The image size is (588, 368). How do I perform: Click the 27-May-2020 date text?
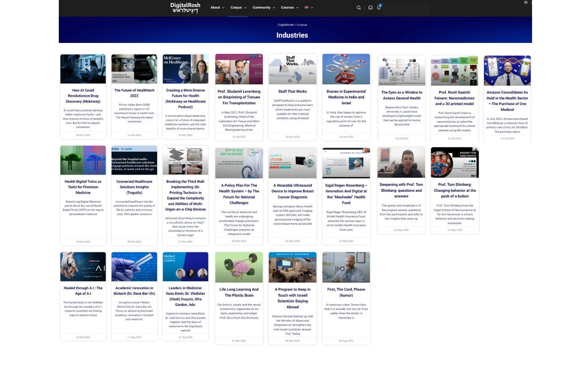[x=454, y=230]
